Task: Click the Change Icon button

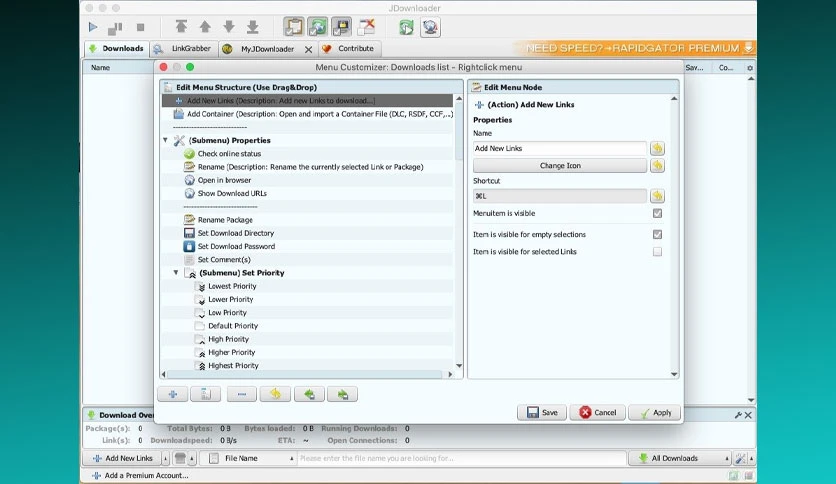Action: (560, 166)
